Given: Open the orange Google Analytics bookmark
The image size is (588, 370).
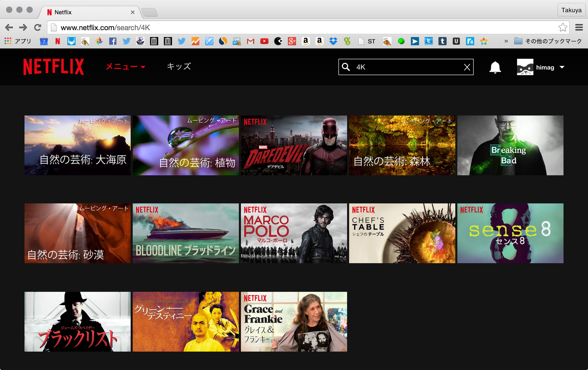Looking at the screenshot, I should pos(195,41).
